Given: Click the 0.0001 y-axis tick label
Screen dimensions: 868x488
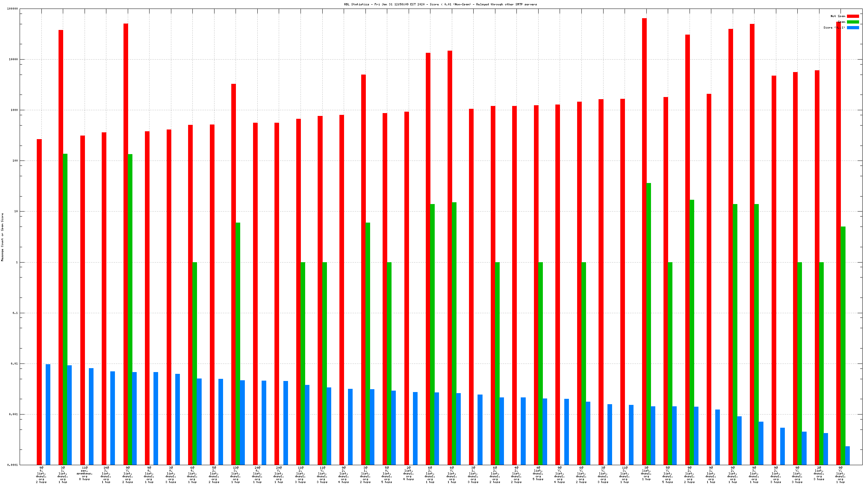Looking at the screenshot, I should pyautogui.click(x=12, y=465).
